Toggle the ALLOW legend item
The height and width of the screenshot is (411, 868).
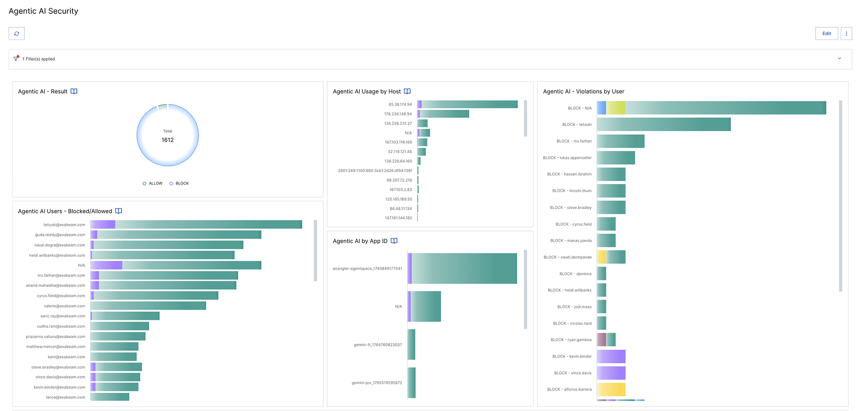[x=152, y=183]
